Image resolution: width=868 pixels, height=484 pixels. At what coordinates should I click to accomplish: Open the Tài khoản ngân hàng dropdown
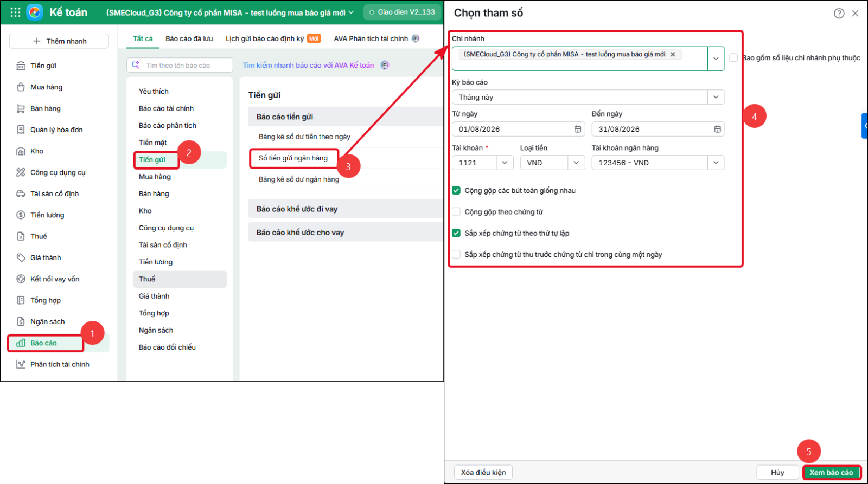pos(716,163)
